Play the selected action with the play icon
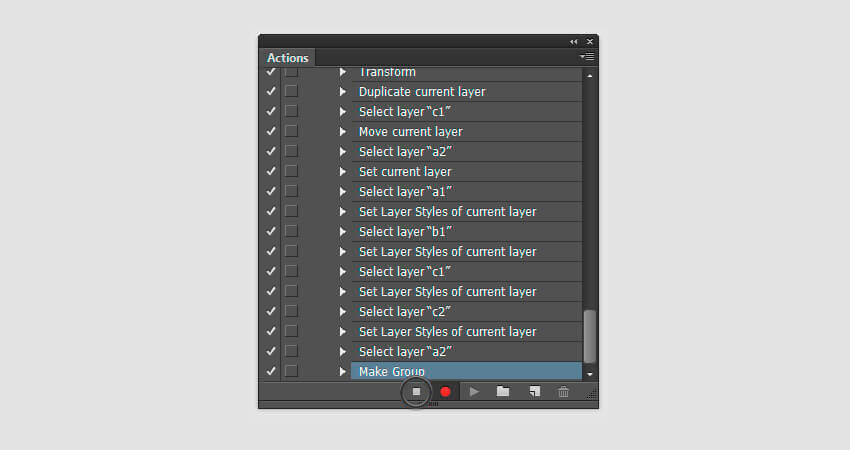 [474, 391]
